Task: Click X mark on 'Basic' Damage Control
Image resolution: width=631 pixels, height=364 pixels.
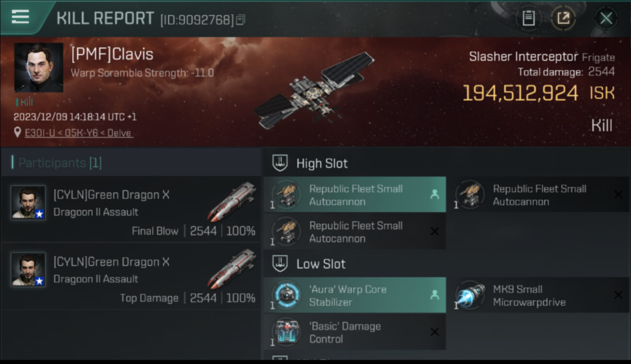Action: (434, 332)
